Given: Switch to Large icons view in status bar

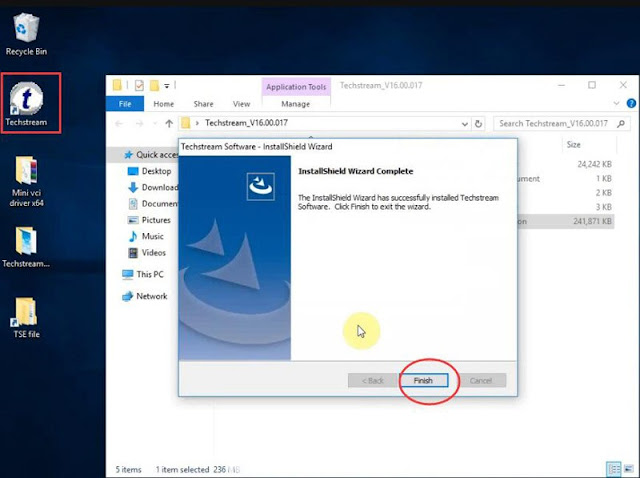Looking at the screenshot, I should (629, 469).
